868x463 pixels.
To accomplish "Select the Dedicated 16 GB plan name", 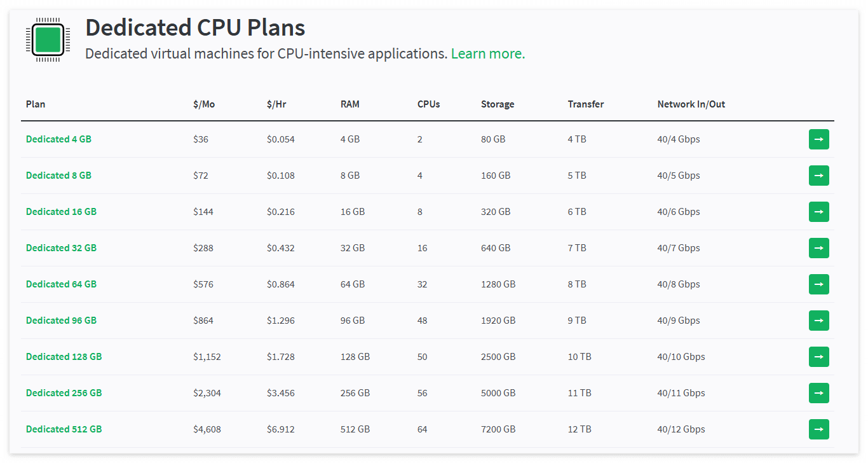I will (x=61, y=212).
